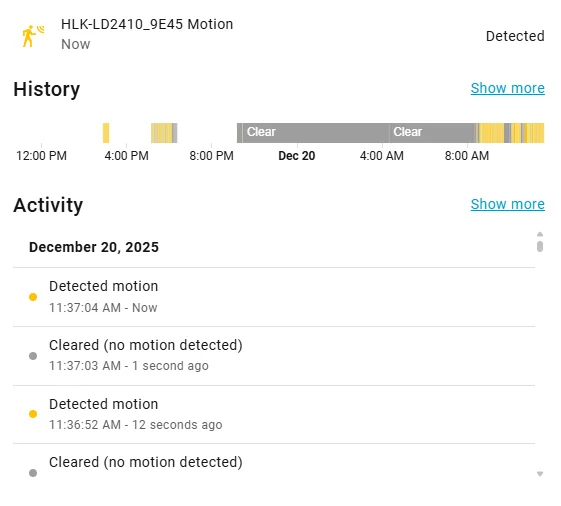Viewport: 561px width, 506px height.
Task: Click the Detected state text
Action: 515,36
